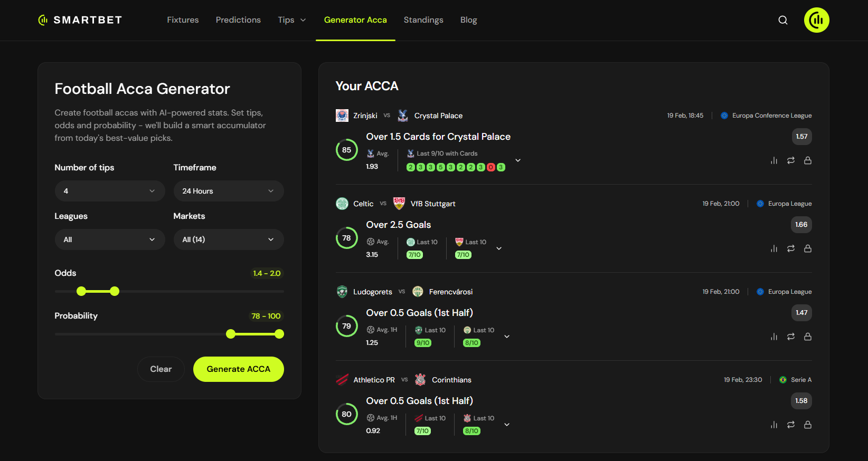Click the 1.47 odds badge
The width and height of the screenshot is (868, 461).
point(801,313)
